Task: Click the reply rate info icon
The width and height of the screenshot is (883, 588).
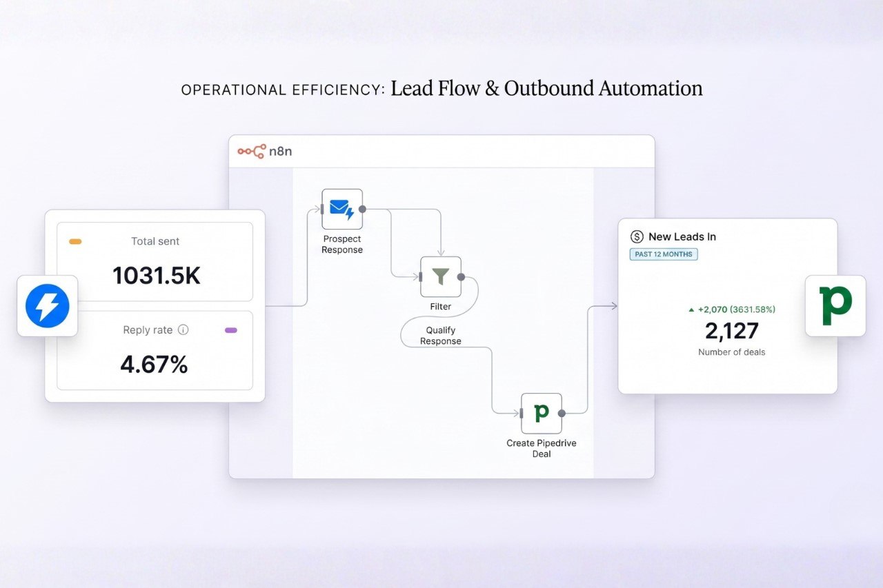Action: pyautogui.click(x=183, y=330)
